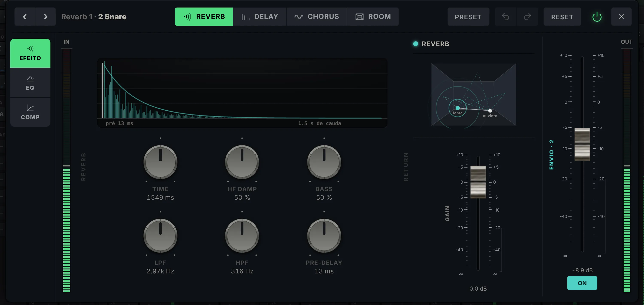Undo the last change
Viewport: 644px width, 305px height.
(x=506, y=17)
